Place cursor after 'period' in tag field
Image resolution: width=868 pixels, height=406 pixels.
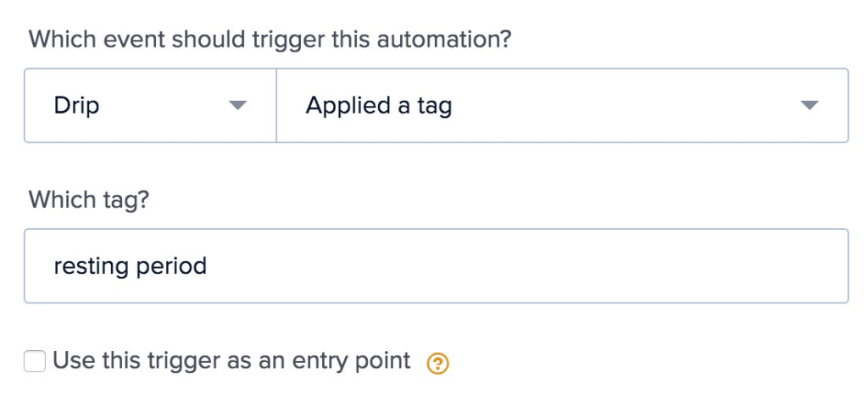pos(208,266)
